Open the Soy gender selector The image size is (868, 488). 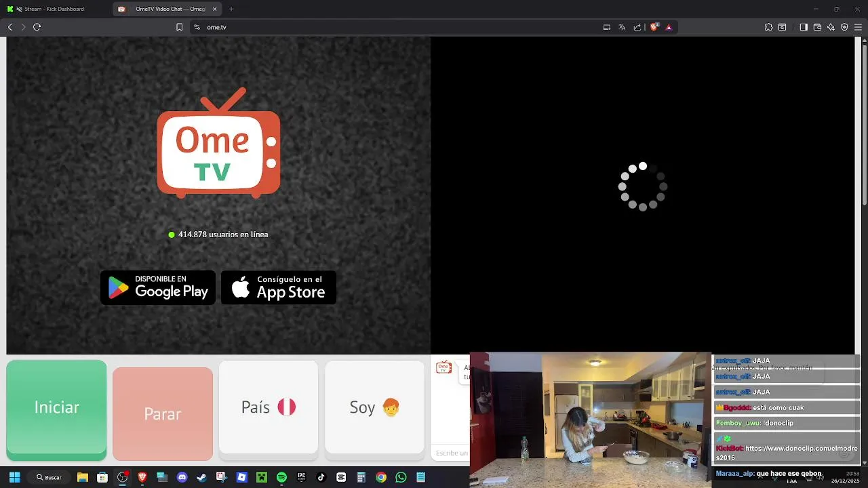(x=374, y=407)
